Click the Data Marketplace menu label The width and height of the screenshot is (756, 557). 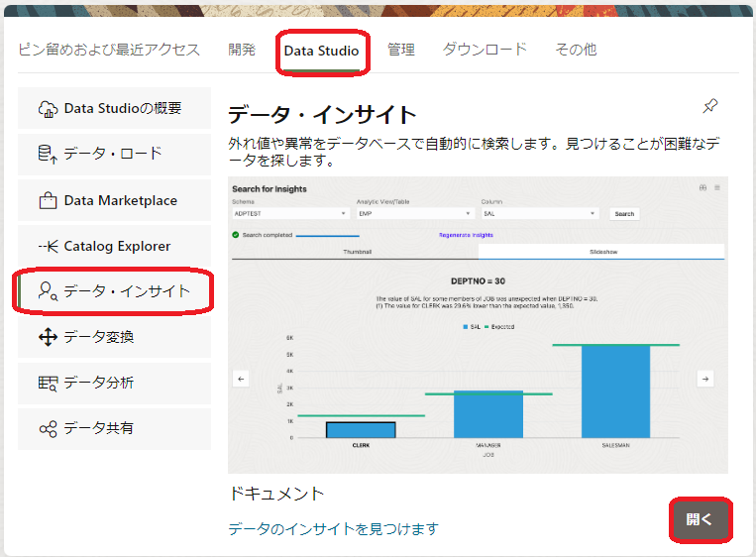click(x=120, y=201)
